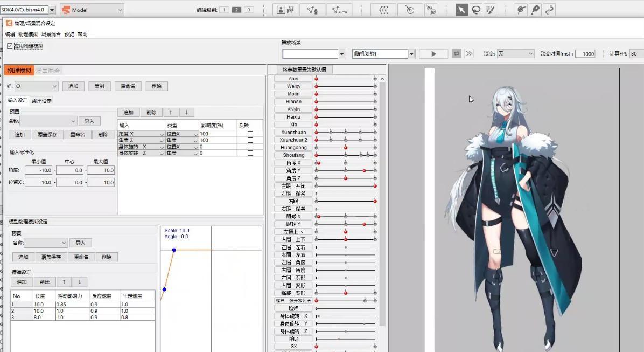Select the glue tool icon

535,10
